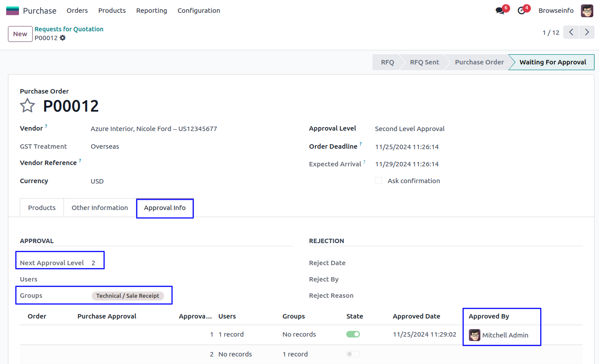Open the activities clock icon
Screen dimensions: 599x364
tap(521, 11)
